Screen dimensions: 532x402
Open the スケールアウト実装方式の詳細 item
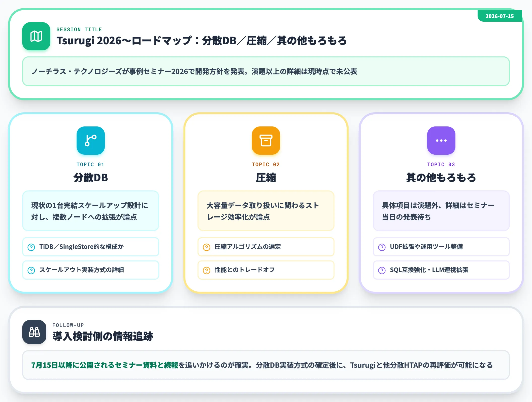click(91, 270)
